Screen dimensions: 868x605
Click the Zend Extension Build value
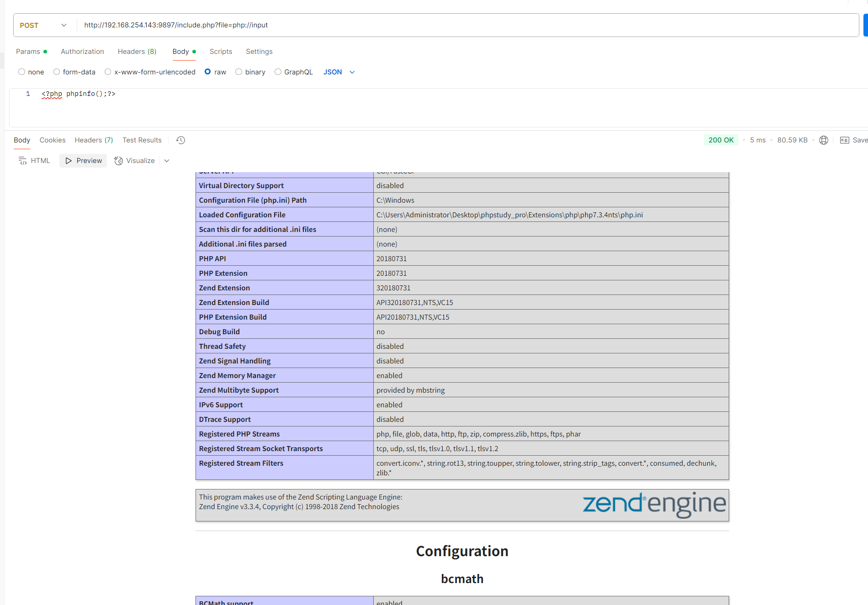tap(415, 303)
